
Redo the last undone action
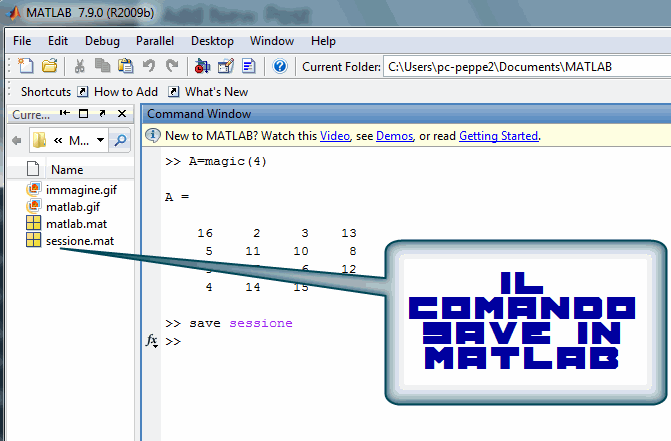pyautogui.click(x=172, y=66)
